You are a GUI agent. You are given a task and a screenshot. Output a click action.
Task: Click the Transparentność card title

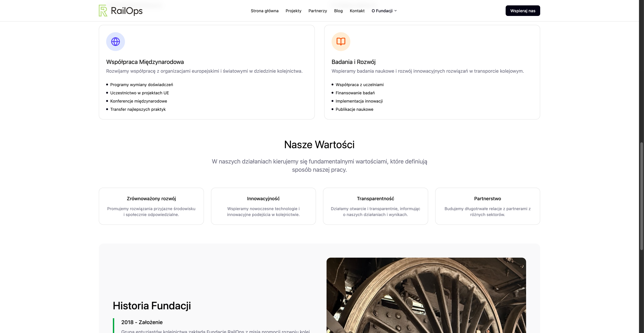(x=375, y=199)
